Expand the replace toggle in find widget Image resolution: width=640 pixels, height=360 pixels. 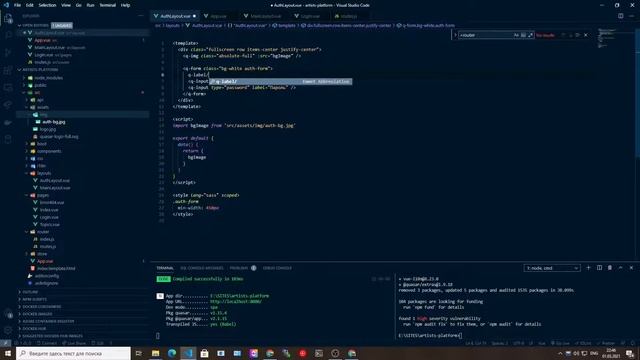(x=456, y=35)
